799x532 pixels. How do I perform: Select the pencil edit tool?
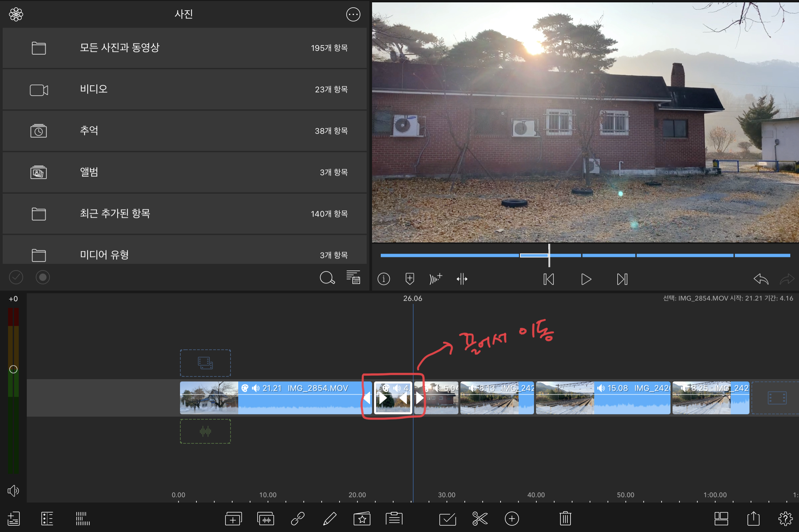(x=330, y=518)
